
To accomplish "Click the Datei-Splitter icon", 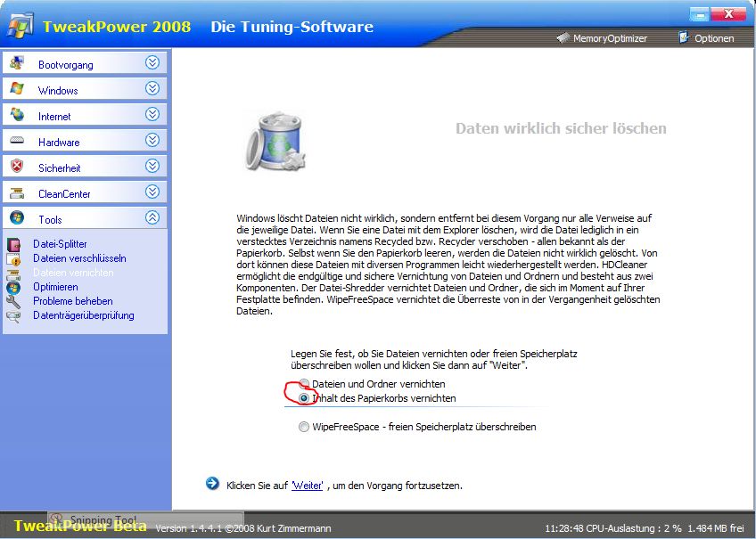I will coord(13,244).
